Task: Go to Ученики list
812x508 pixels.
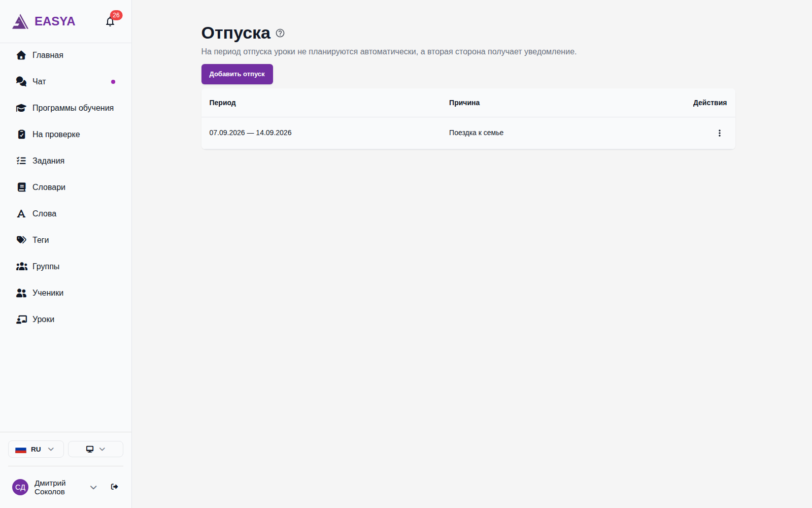Action: pos(65,293)
